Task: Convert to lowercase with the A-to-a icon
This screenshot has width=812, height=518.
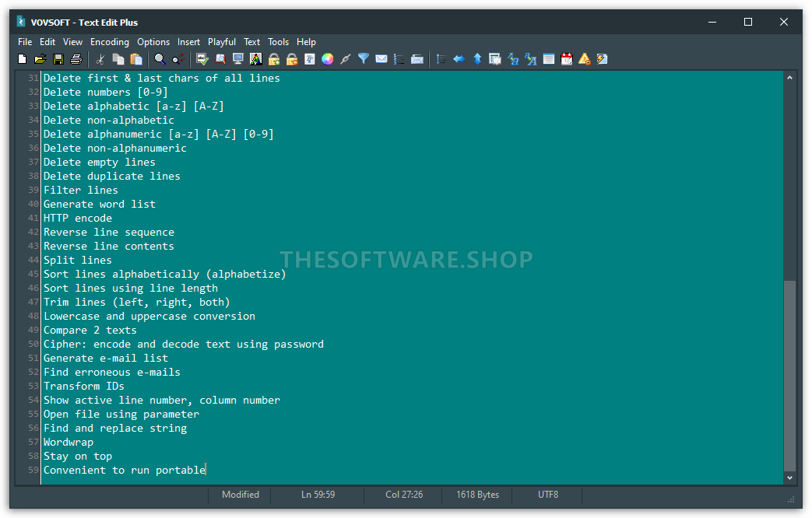Action: click(x=513, y=59)
